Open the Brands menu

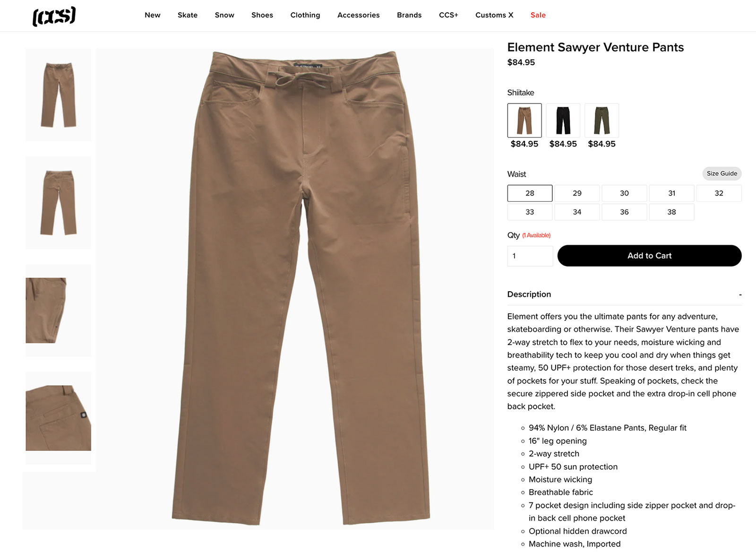409,15
